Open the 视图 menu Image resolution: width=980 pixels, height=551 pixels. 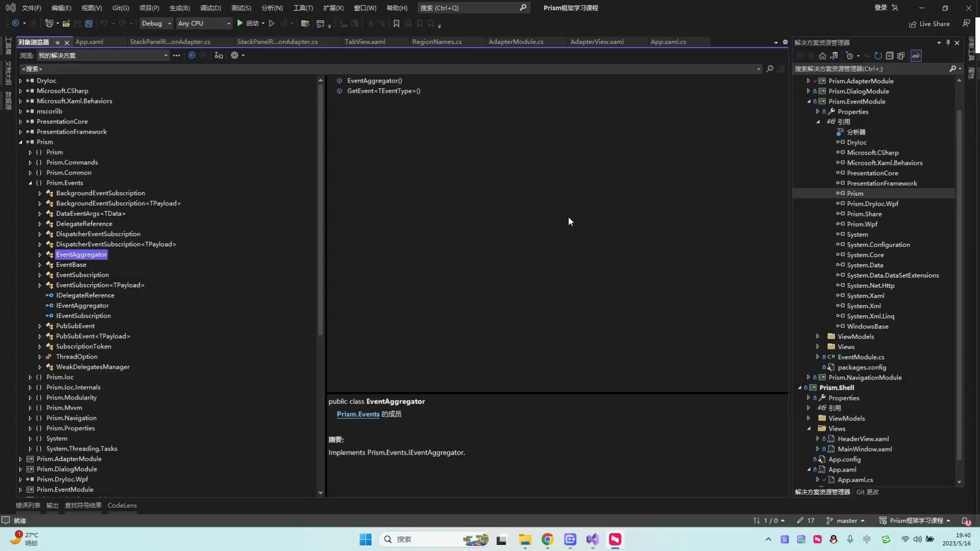[91, 8]
